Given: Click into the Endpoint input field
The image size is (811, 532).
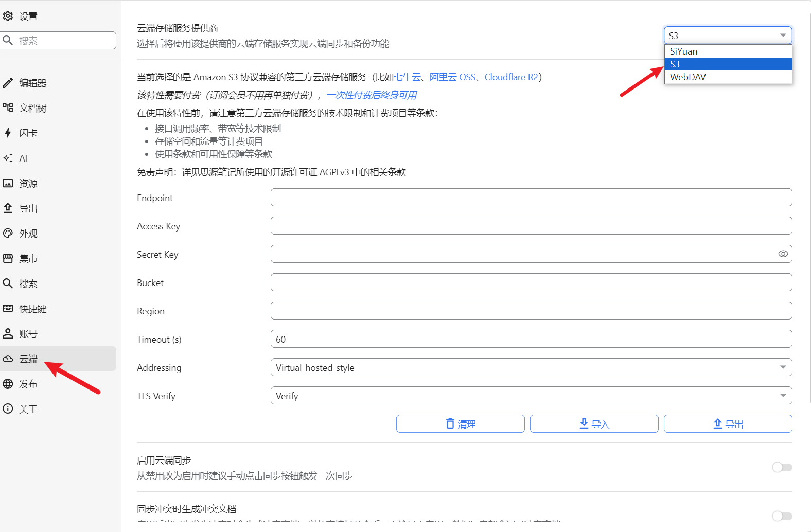Looking at the screenshot, I should tap(531, 198).
